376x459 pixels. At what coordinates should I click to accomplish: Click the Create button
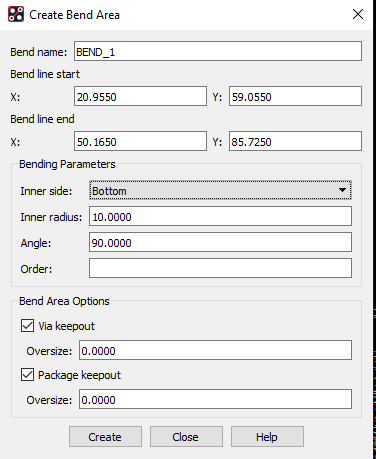pos(105,437)
